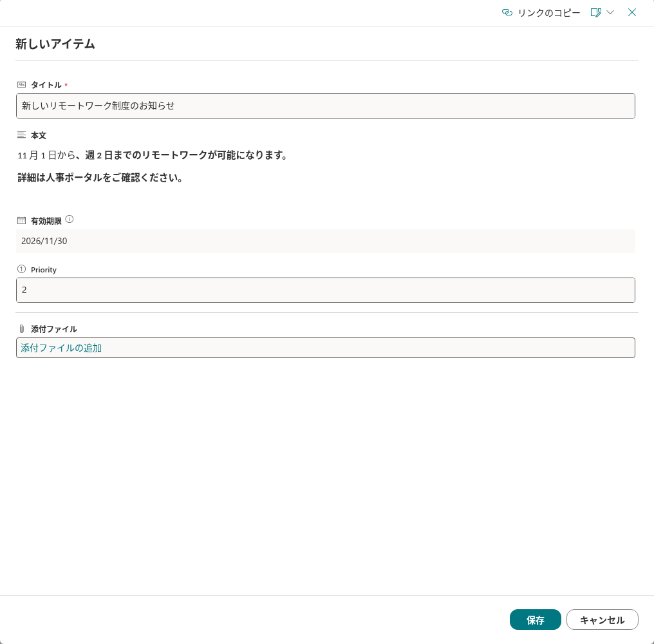Click the 新しいアイテム heading
This screenshot has height=644, width=654.
[55, 44]
